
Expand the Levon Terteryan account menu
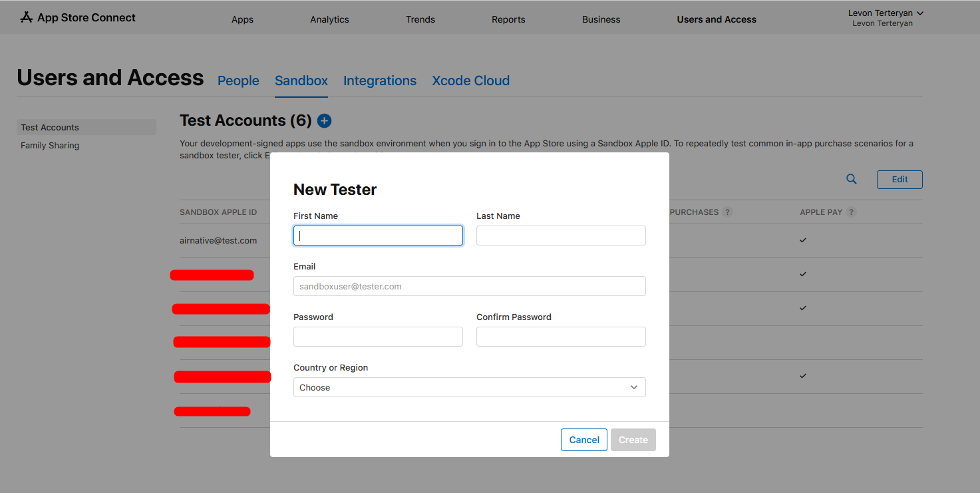click(886, 17)
